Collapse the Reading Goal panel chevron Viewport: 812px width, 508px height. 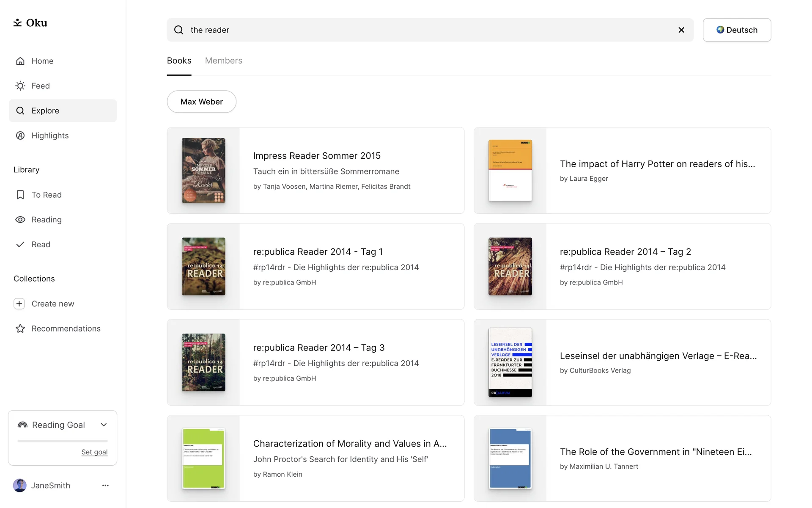click(x=104, y=425)
